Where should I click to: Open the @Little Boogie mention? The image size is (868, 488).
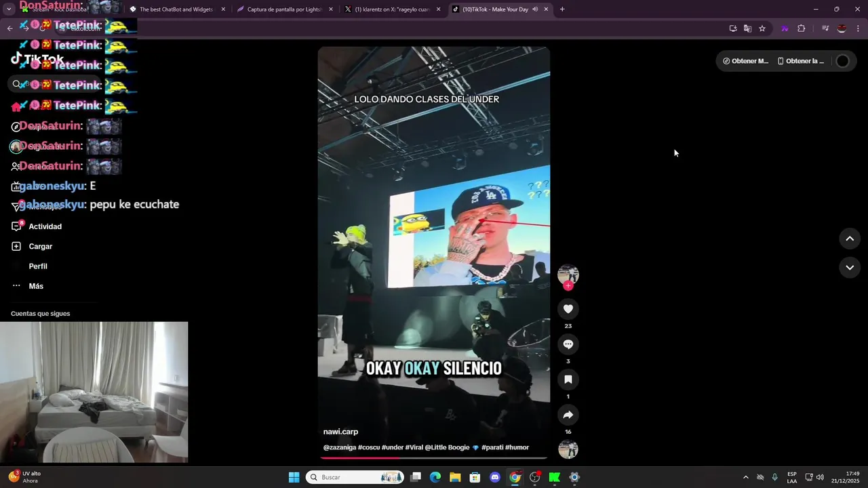pos(448,447)
